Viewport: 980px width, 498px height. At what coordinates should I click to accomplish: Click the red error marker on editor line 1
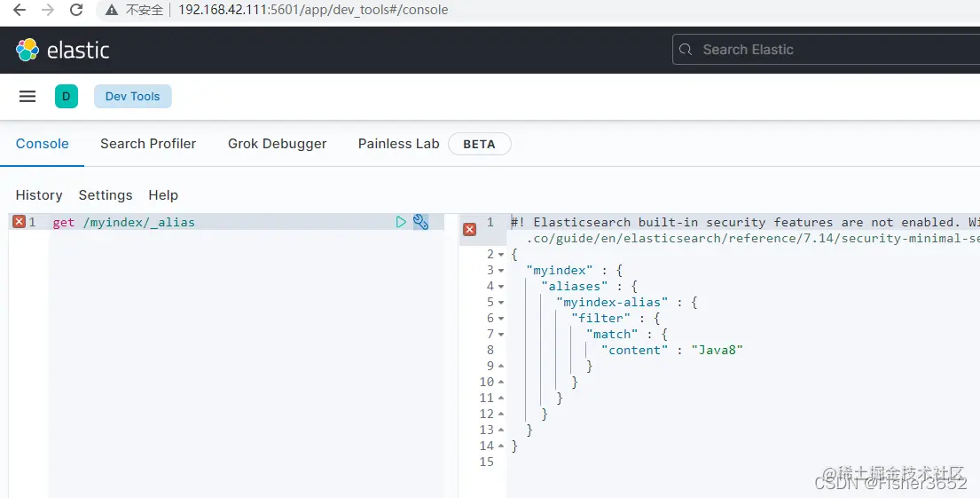(x=20, y=221)
